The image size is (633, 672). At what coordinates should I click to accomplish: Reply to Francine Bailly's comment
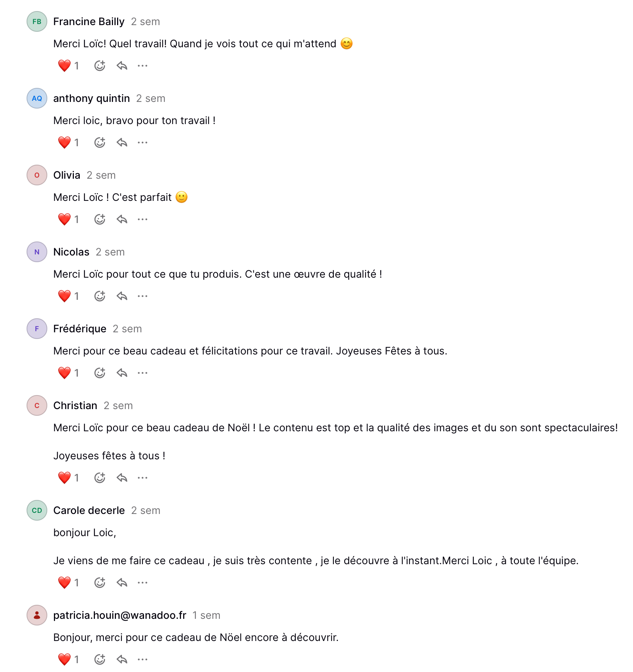click(122, 66)
